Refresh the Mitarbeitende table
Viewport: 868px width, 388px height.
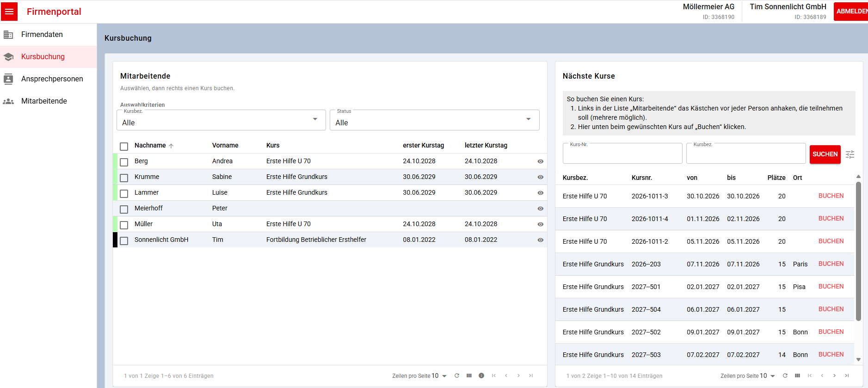(x=457, y=376)
